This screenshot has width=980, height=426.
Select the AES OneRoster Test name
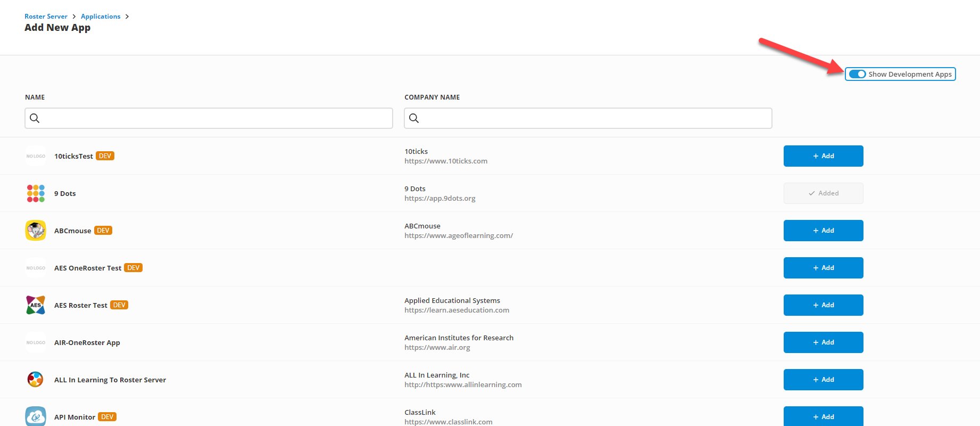coord(88,268)
